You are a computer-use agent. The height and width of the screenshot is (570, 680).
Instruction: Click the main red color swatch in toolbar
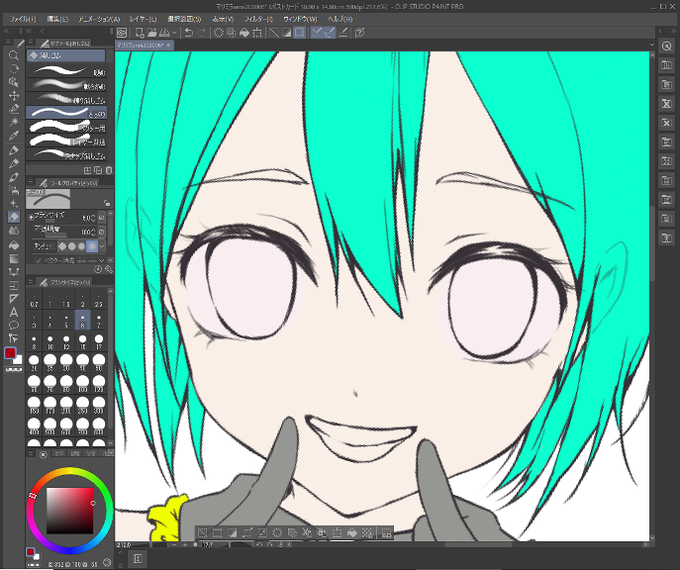10,353
